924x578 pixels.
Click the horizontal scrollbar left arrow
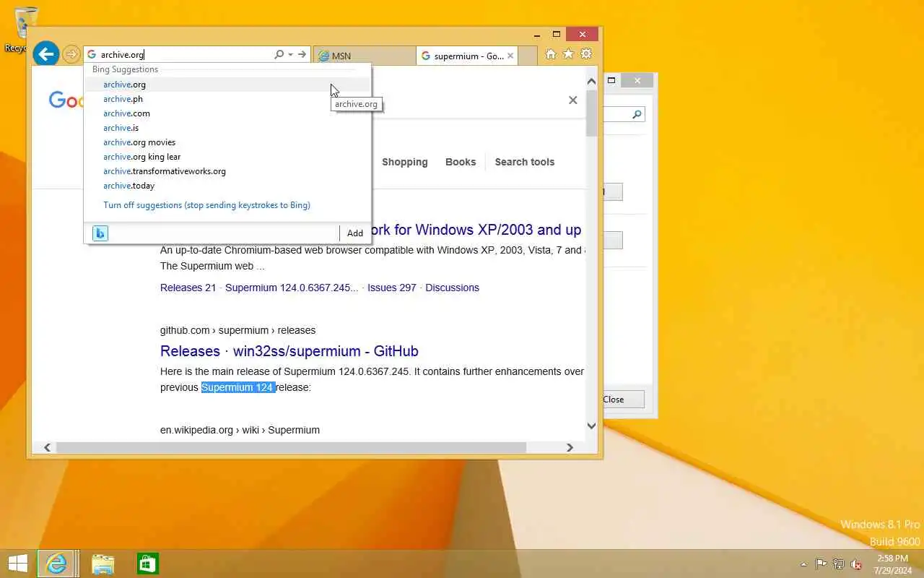click(x=48, y=447)
